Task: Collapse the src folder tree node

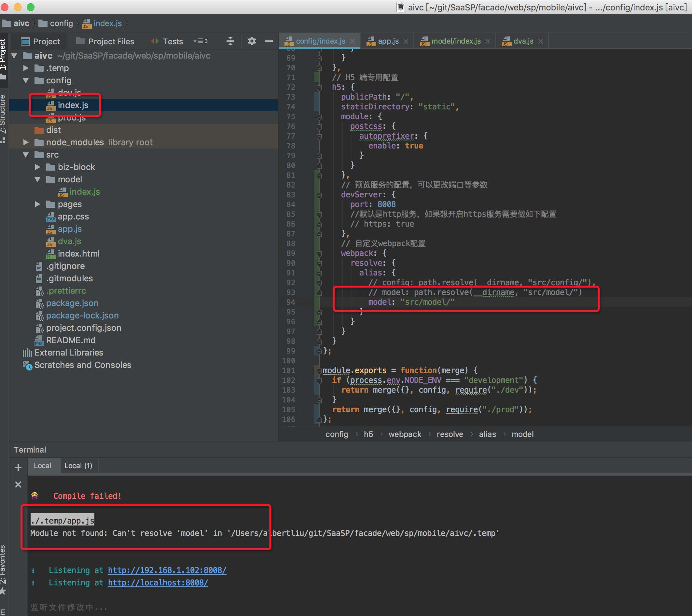Action: click(x=26, y=155)
